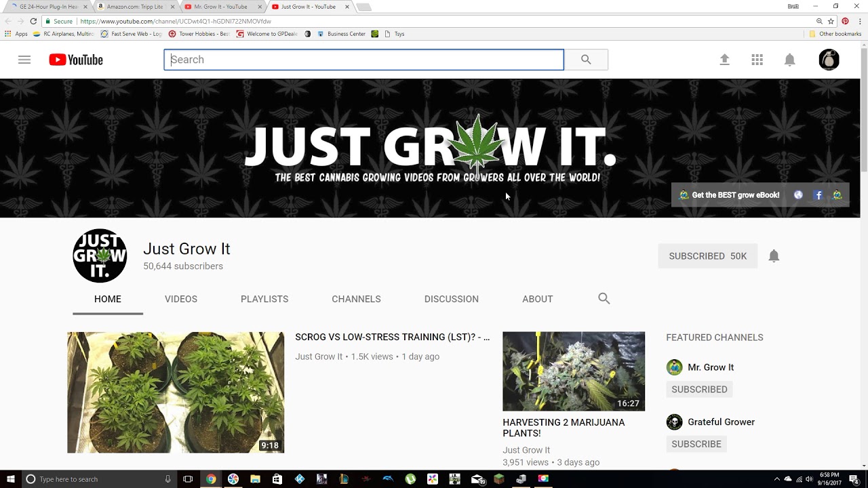Open the Mr. Grow It featured channel name
This screenshot has width=868, height=488.
pyautogui.click(x=711, y=367)
